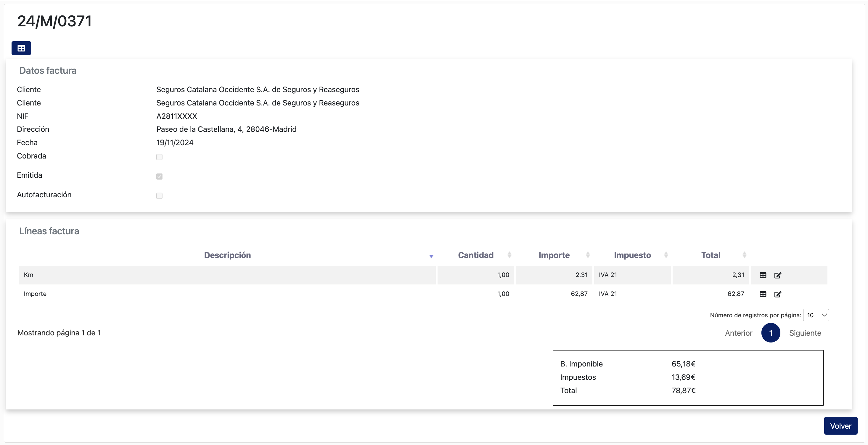The height and width of the screenshot is (445, 868).
Task: Sort by Descripción column arrow
Action: coord(431,256)
